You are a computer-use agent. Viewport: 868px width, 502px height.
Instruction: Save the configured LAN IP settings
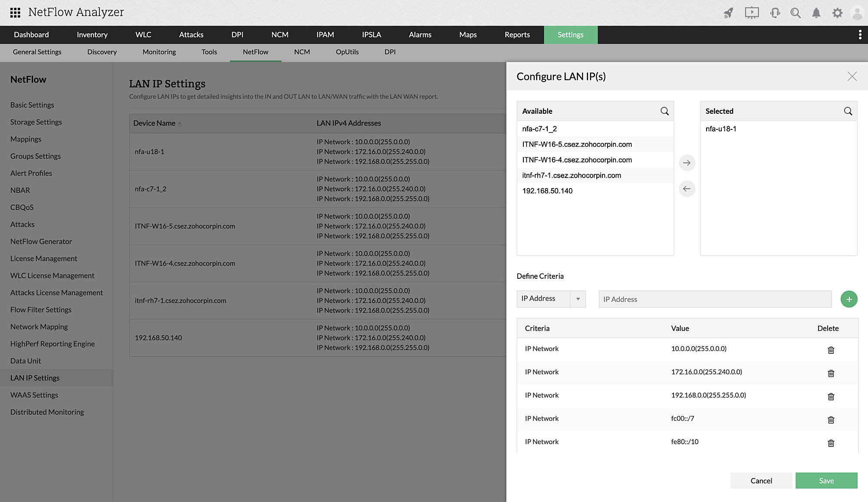click(826, 480)
